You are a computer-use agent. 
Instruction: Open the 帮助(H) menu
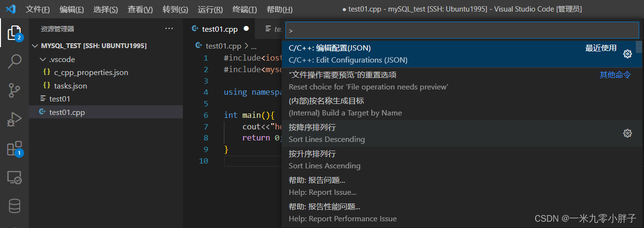coord(279,10)
